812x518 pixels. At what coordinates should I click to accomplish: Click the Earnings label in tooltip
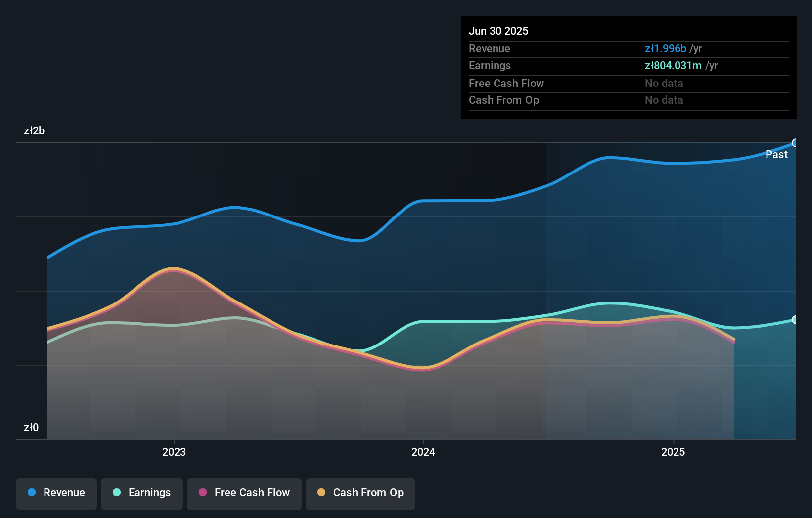coord(490,65)
